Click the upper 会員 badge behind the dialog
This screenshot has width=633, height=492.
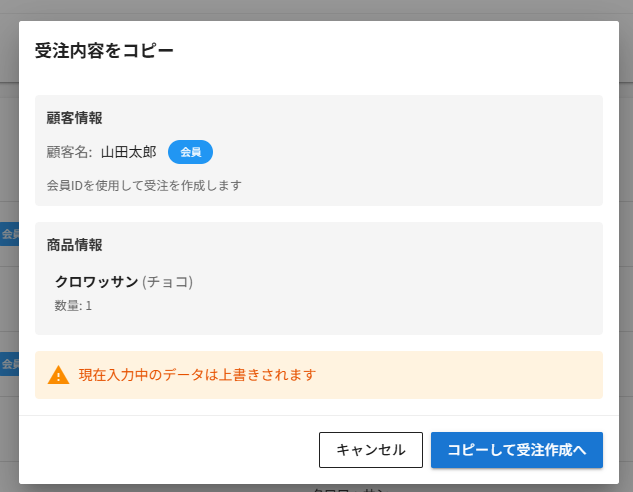pos(9,234)
